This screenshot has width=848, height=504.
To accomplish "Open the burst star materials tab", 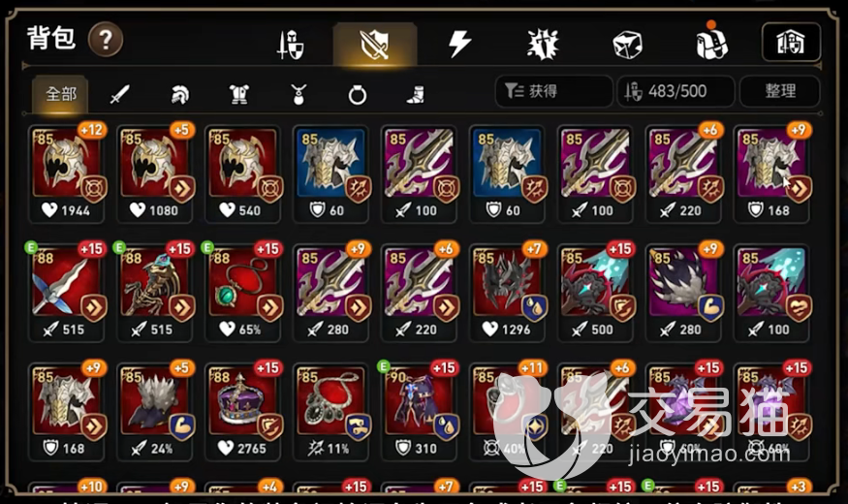I will (543, 44).
